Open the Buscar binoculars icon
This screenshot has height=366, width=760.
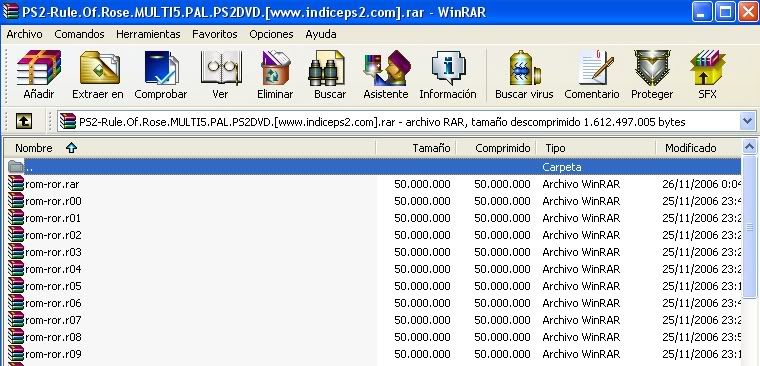click(x=327, y=68)
